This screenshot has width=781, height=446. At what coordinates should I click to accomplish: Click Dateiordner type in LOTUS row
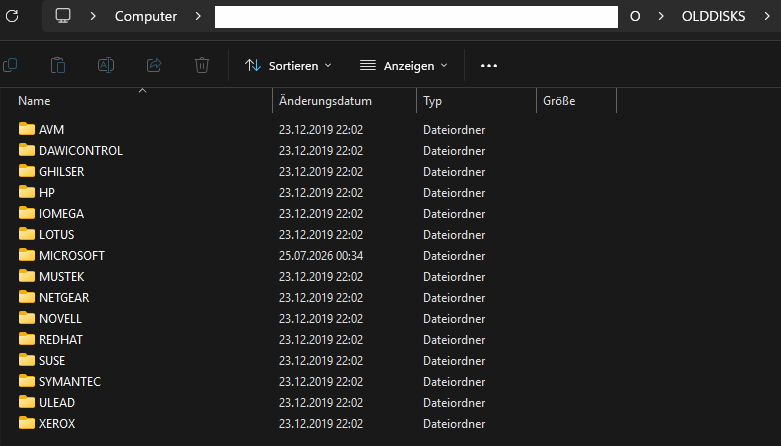pyautogui.click(x=454, y=234)
